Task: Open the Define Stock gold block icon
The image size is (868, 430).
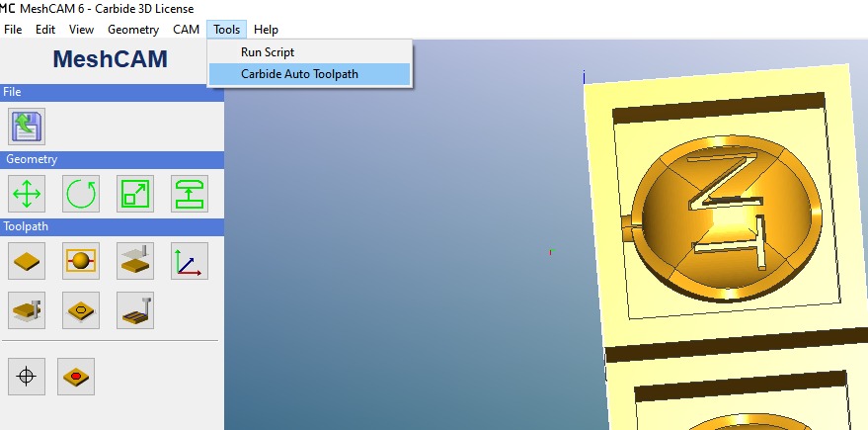Action: click(27, 260)
